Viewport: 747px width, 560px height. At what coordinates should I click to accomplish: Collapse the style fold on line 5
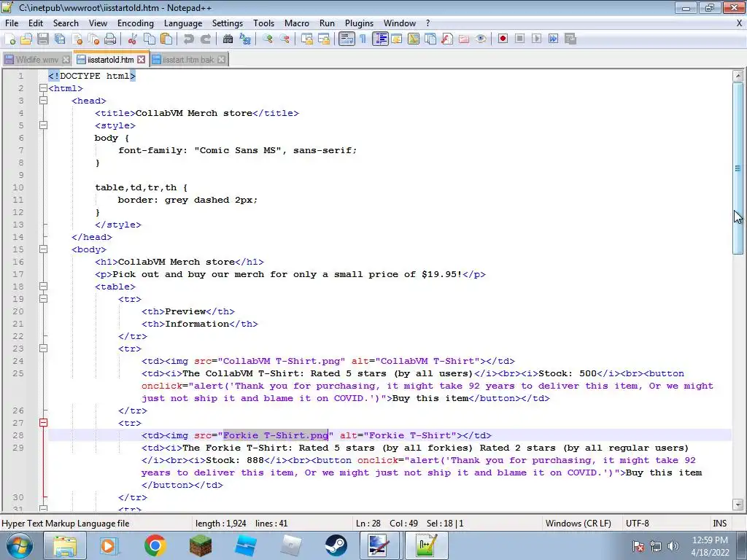(43, 125)
